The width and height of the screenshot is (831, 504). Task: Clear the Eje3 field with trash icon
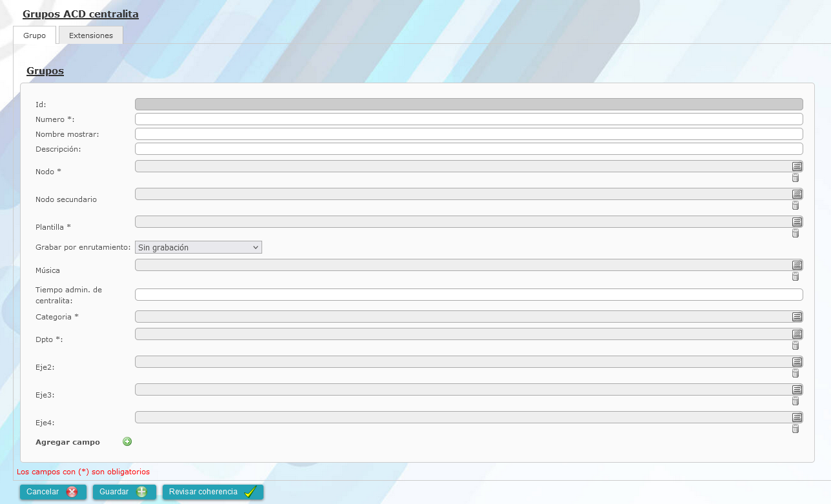tap(795, 401)
